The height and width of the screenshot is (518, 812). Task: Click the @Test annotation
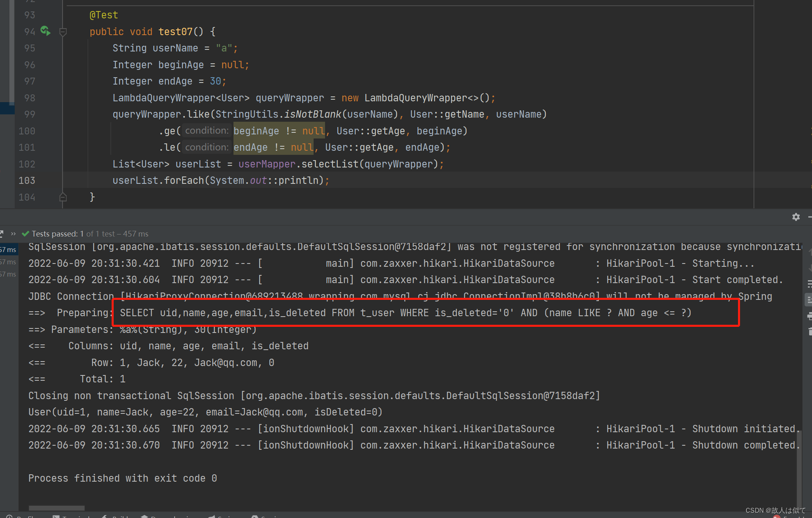pyautogui.click(x=104, y=15)
